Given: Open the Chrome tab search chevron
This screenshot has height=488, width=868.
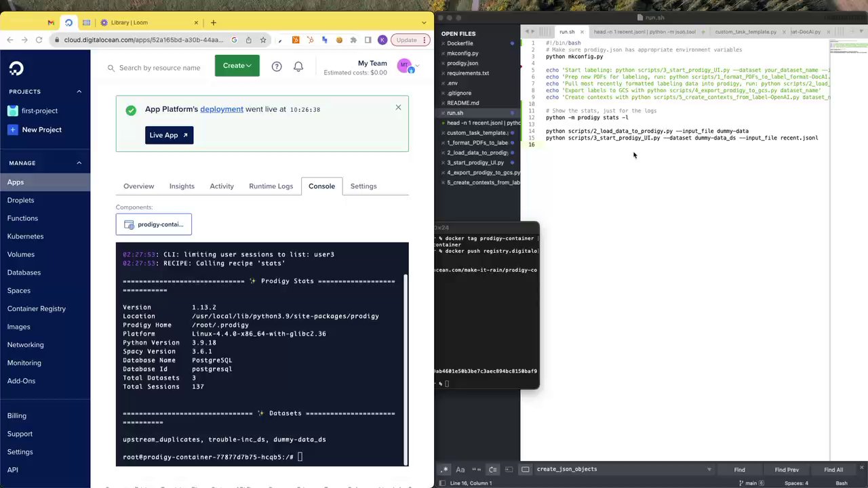Looking at the screenshot, I should (x=425, y=22).
